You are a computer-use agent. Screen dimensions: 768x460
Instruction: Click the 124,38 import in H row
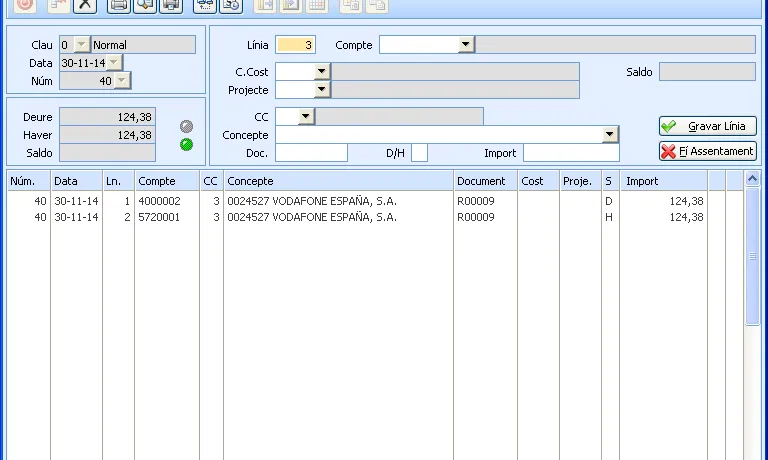(x=687, y=217)
